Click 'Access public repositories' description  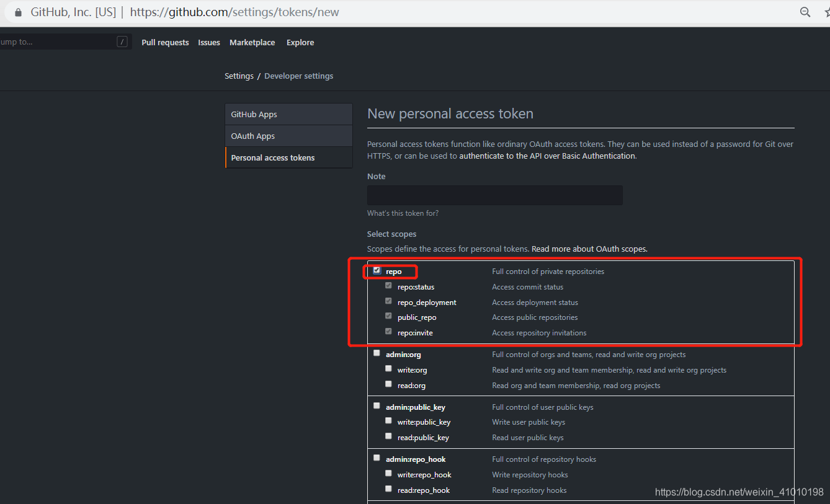535,317
